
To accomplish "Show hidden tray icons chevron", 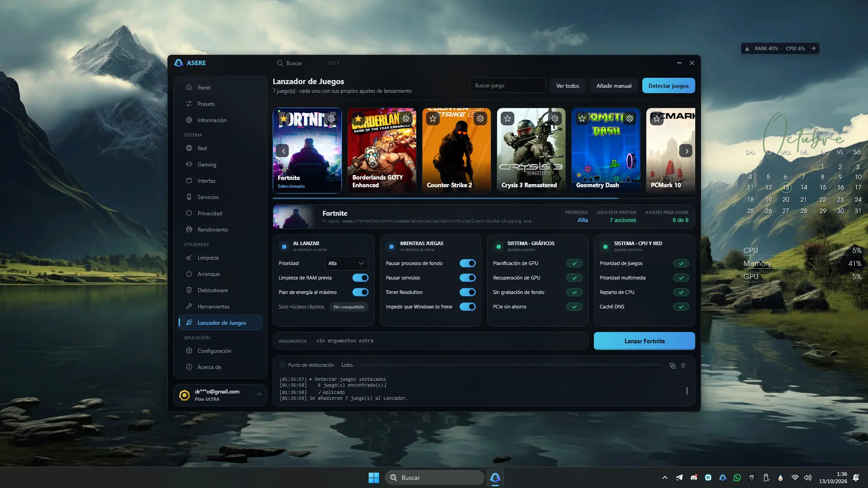I will [665, 478].
